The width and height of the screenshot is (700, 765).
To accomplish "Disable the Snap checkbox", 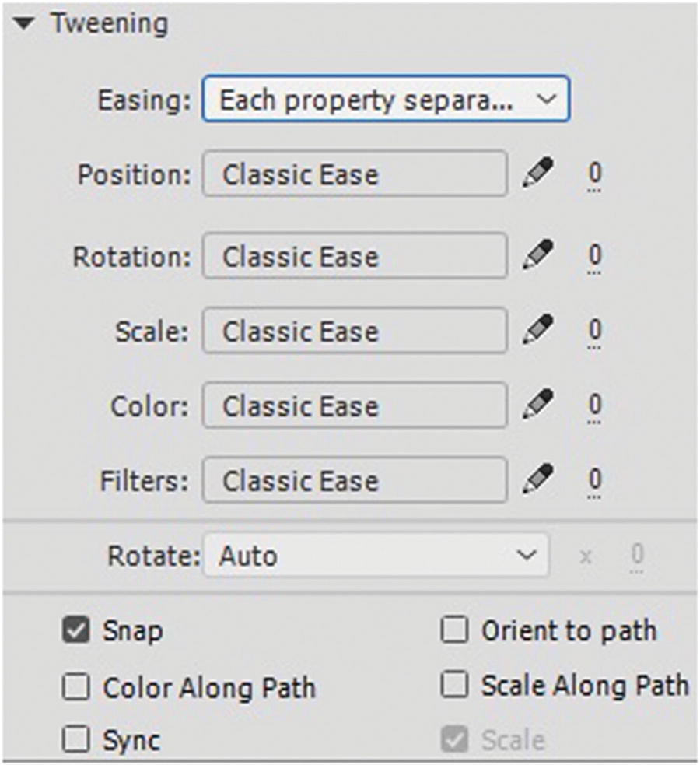I will (75, 631).
